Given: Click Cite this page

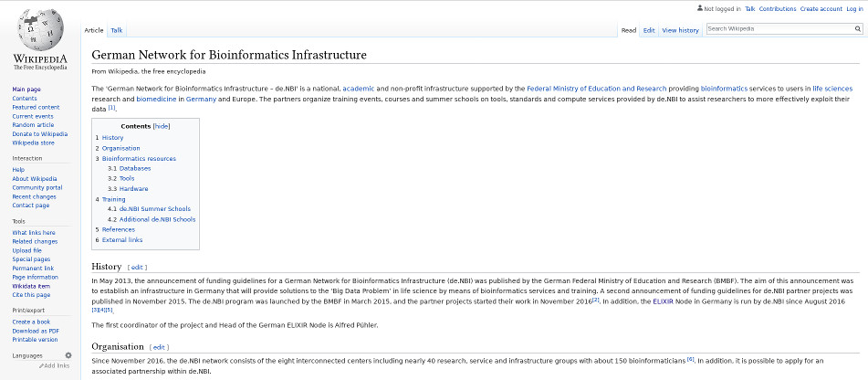Looking at the screenshot, I should [x=31, y=295].
